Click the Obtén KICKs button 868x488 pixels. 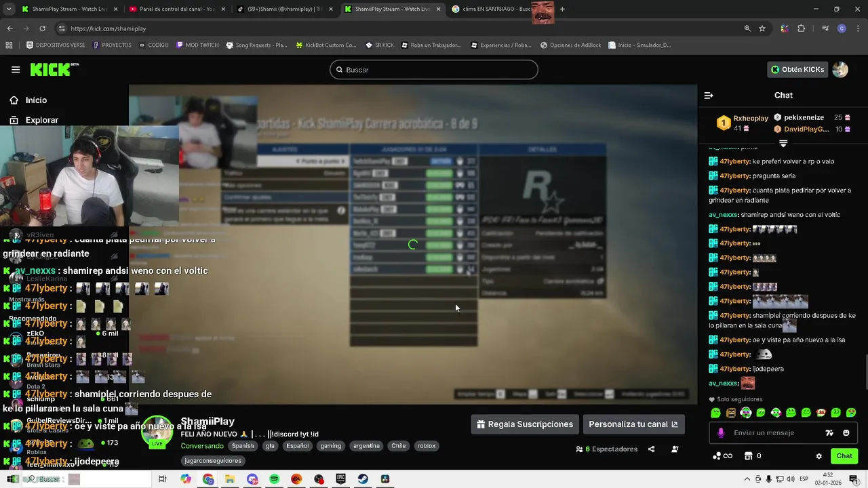[797, 69]
